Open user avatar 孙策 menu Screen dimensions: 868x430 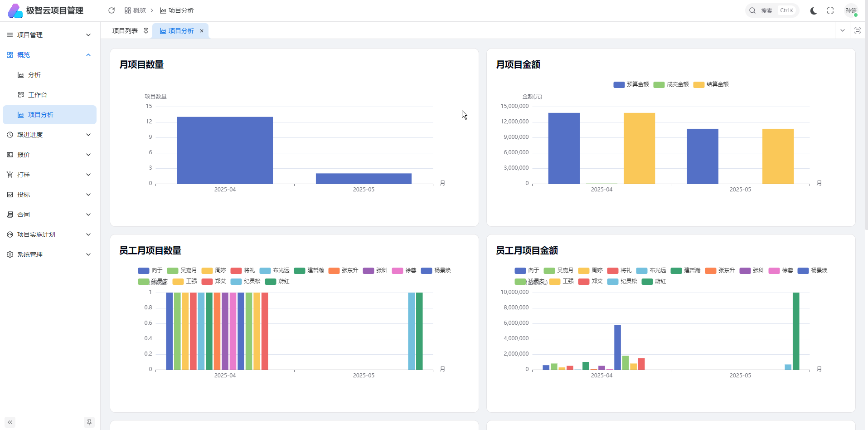click(851, 10)
